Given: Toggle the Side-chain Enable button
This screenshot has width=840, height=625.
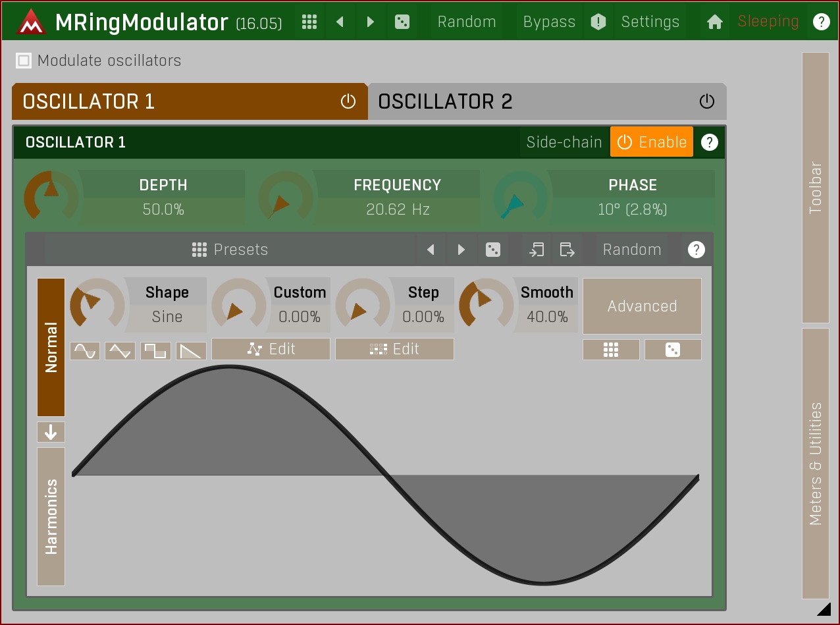Looking at the screenshot, I should click(652, 142).
